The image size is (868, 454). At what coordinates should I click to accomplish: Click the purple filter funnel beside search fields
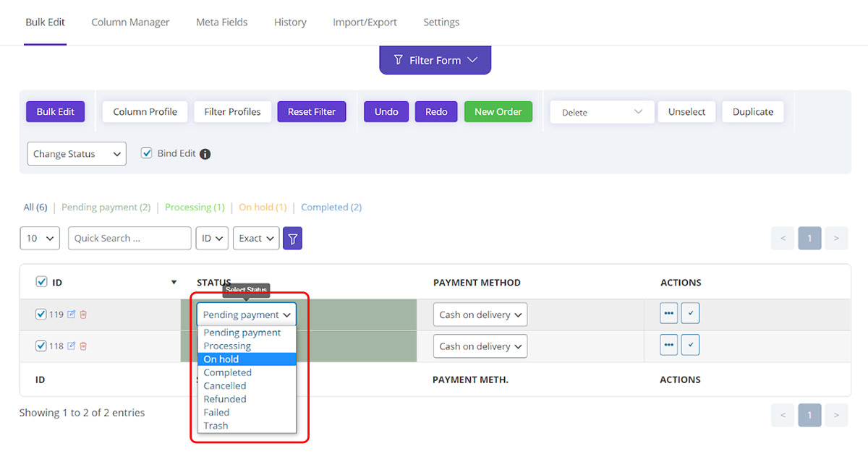click(x=292, y=238)
